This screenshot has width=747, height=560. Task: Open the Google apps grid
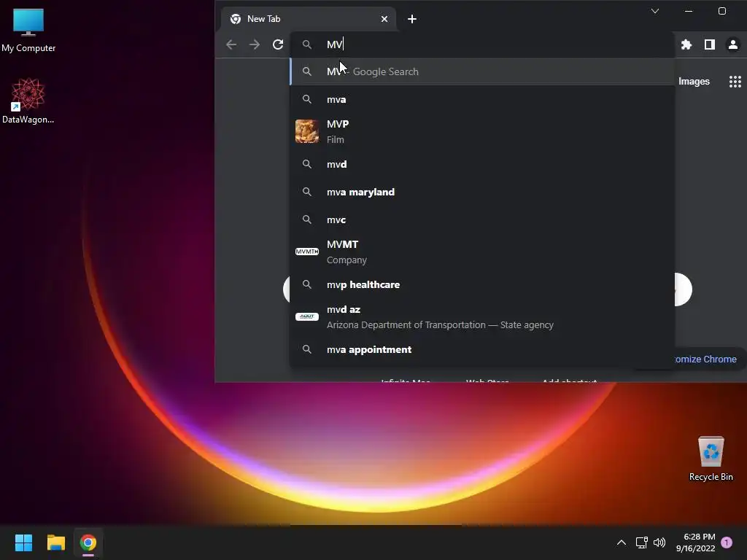(735, 82)
